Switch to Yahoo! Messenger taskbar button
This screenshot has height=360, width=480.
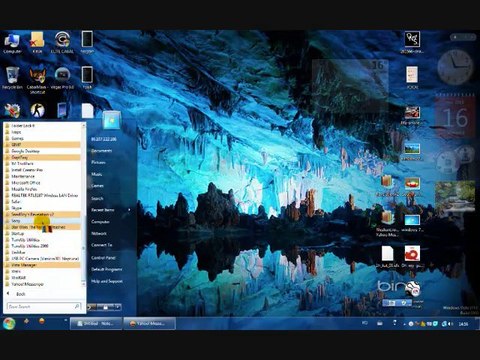pyautogui.click(x=149, y=323)
